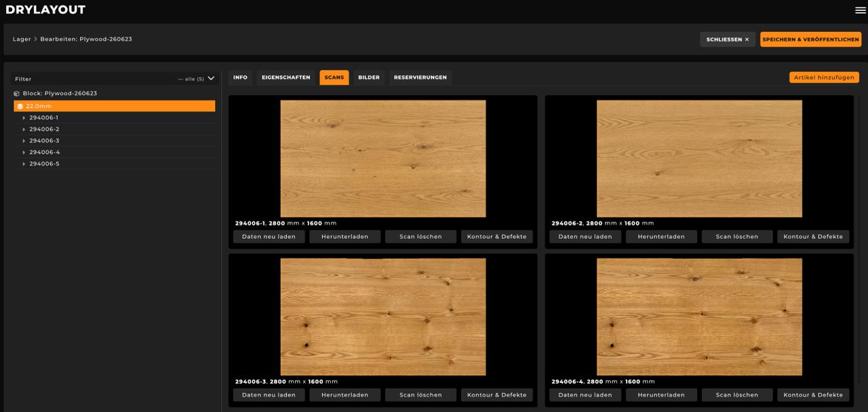Viewport: 868px width, 412px height.
Task: Click the 'Filter' panel heading
Action: pos(23,79)
